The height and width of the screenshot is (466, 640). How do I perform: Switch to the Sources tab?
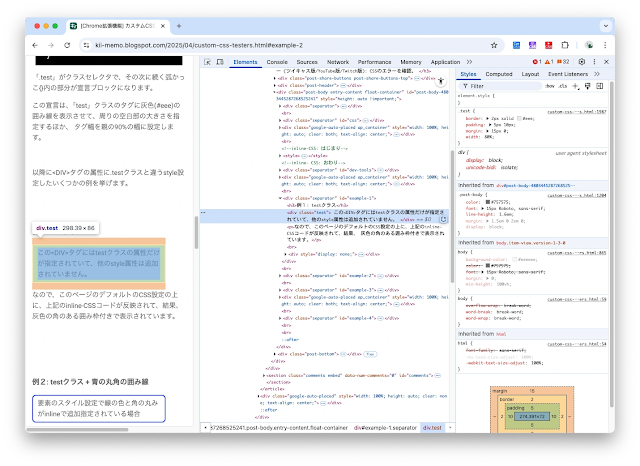click(x=307, y=62)
